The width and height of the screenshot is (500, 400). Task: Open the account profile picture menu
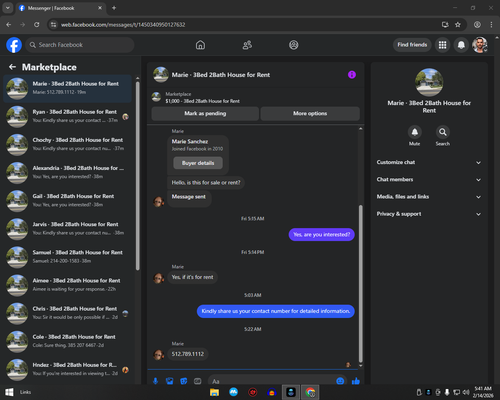(x=480, y=45)
